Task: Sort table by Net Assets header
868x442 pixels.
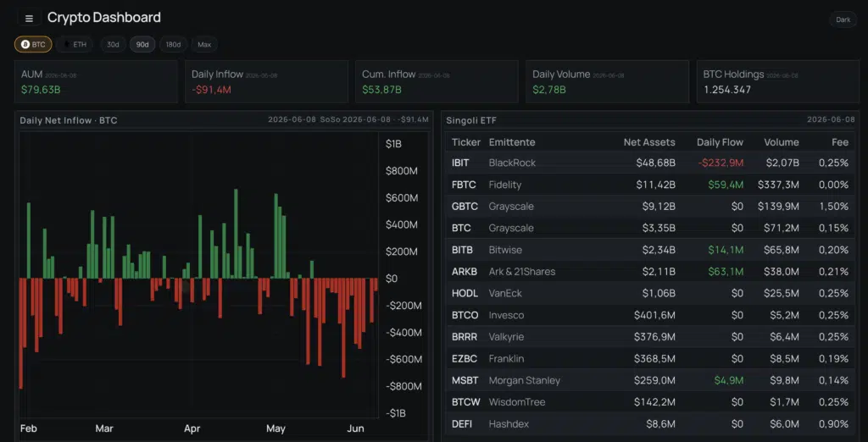Action: point(649,142)
